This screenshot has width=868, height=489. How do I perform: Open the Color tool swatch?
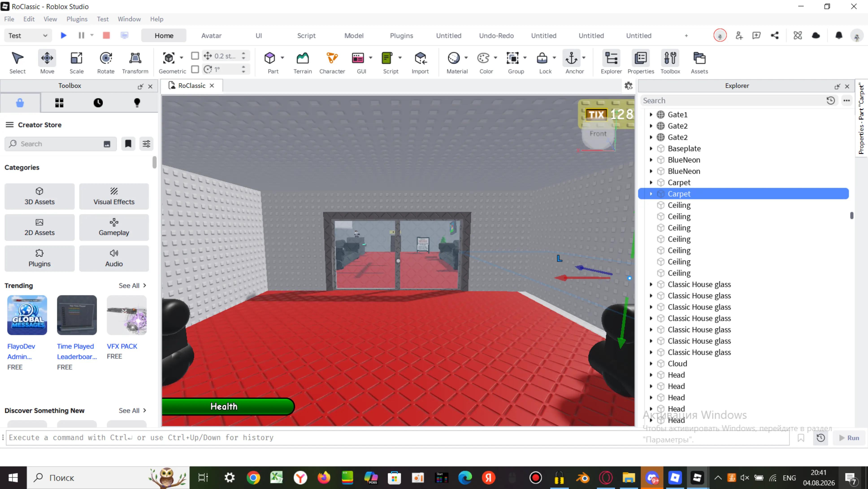tap(483, 58)
